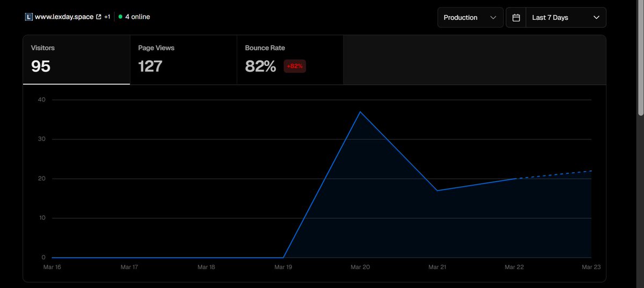Image resolution: width=644 pixels, height=288 pixels.
Task: Click the Mar 16 x-axis label
Action: (x=52, y=267)
